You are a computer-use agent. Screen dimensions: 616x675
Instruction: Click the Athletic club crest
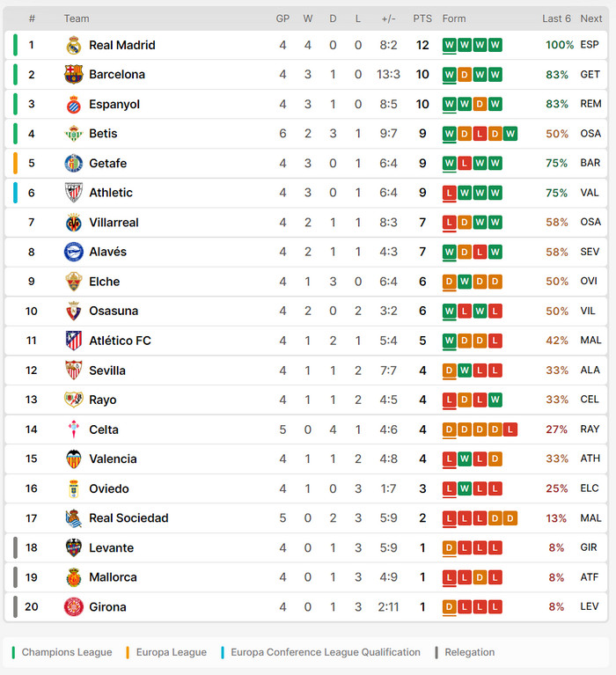(74, 193)
